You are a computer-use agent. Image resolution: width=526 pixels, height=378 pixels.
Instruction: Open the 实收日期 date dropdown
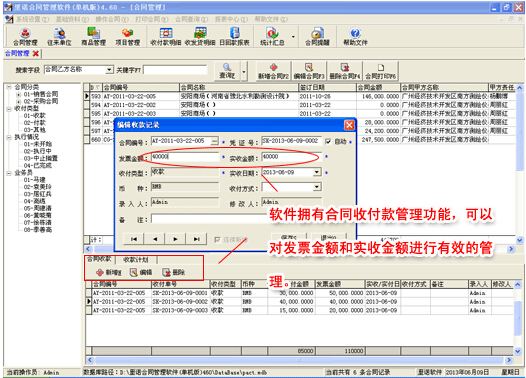317,172
